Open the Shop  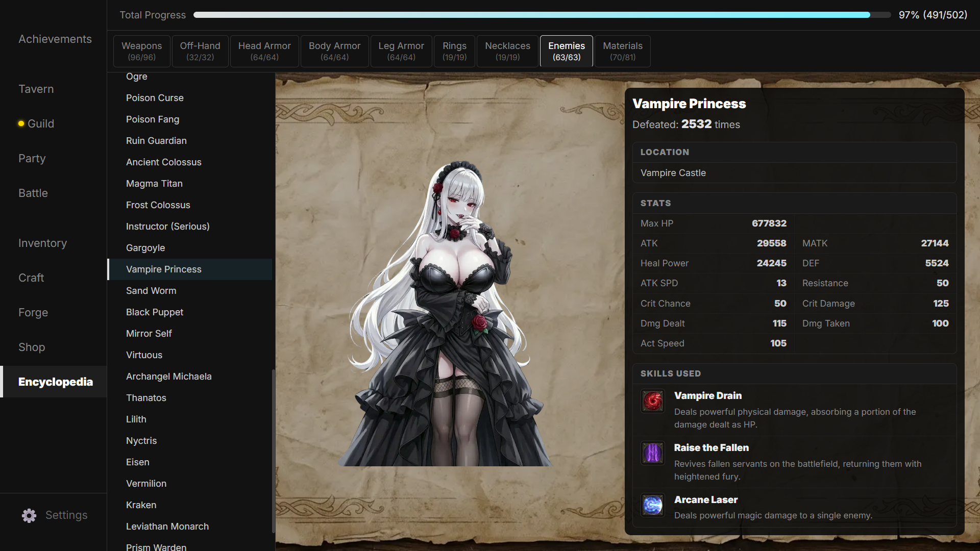[x=32, y=347]
